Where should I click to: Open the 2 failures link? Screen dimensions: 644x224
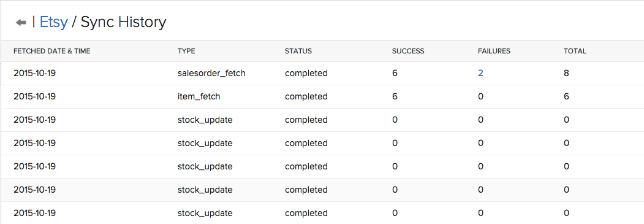480,73
